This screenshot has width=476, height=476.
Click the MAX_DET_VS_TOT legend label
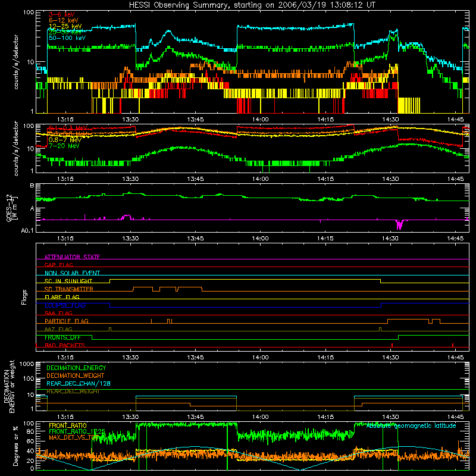click(x=74, y=437)
